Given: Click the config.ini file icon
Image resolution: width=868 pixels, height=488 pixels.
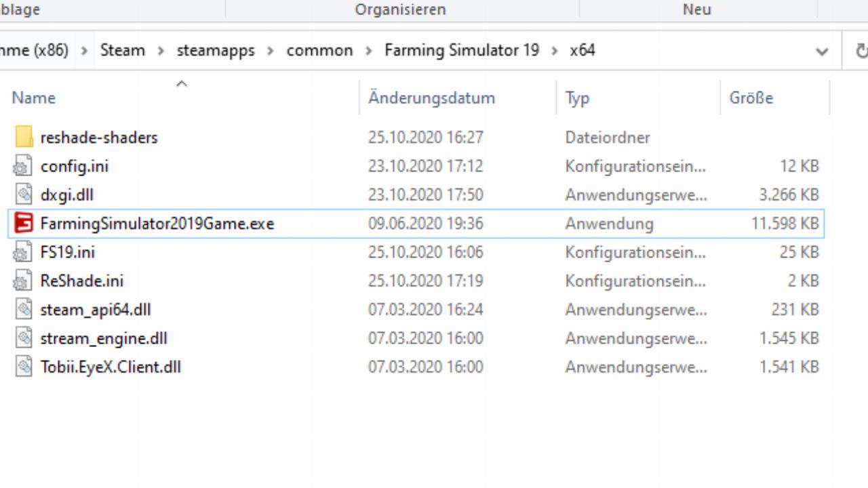Looking at the screenshot, I should 24,166.
